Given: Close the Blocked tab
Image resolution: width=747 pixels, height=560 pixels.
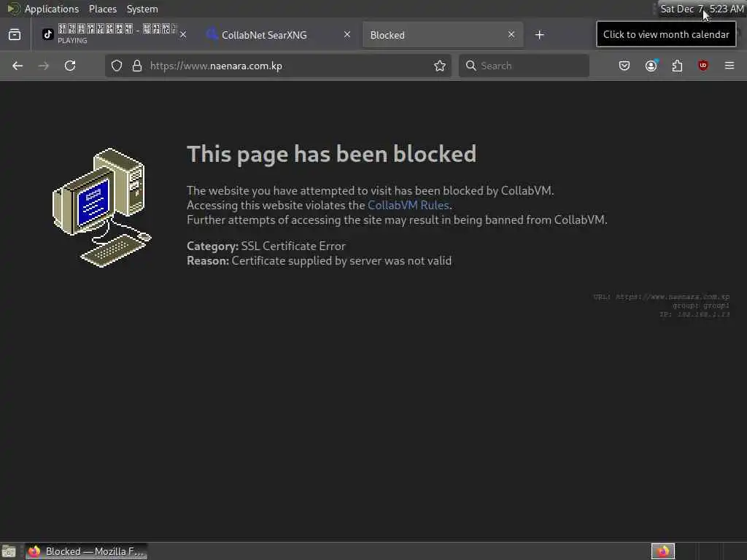Looking at the screenshot, I should point(511,34).
